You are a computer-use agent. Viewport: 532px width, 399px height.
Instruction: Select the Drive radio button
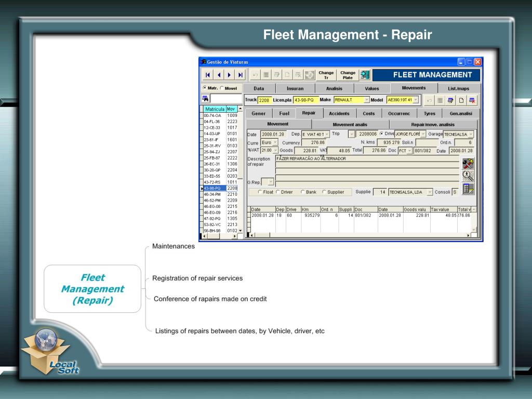pos(381,134)
